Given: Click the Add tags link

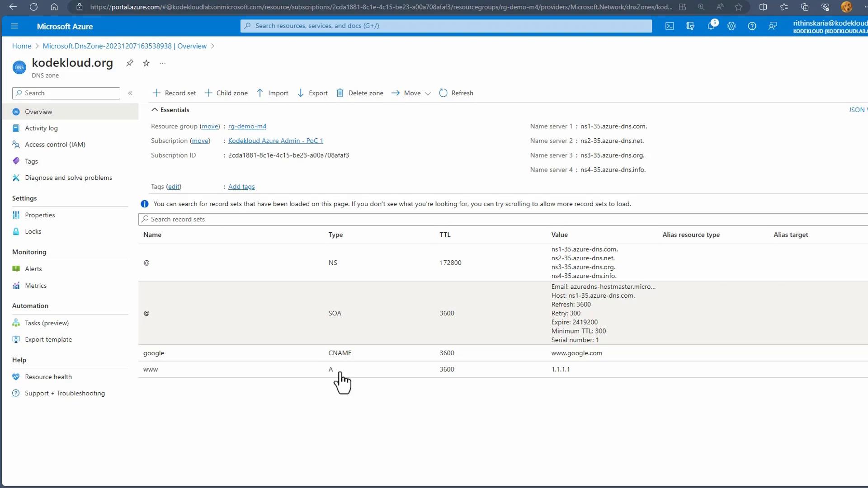Looking at the screenshot, I should click(x=241, y=187).
